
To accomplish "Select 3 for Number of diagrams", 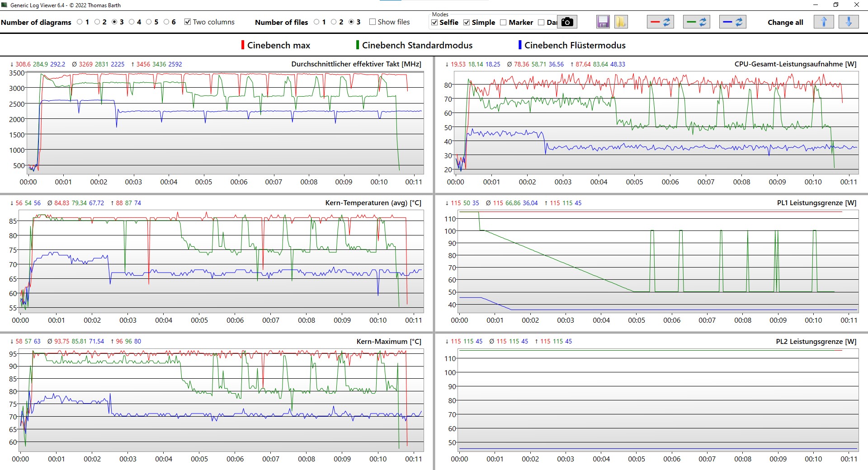I will 114,22.
